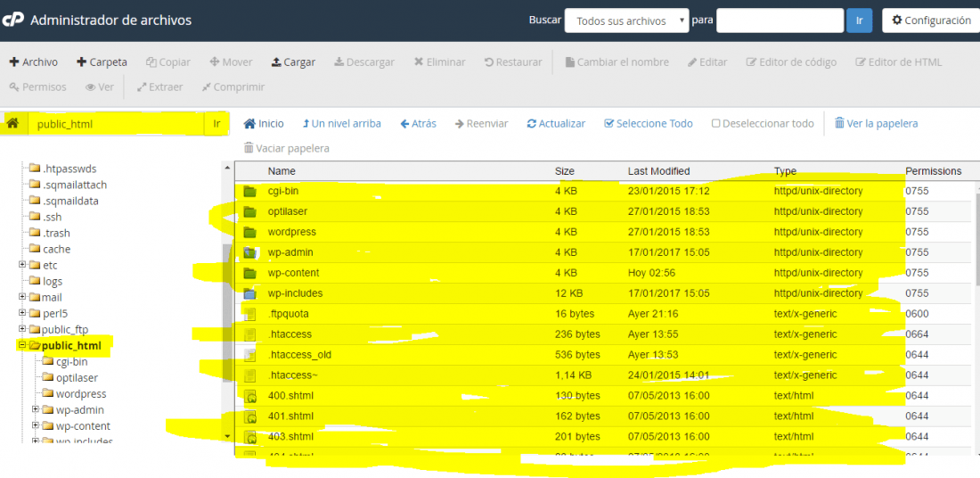Click the 401.shtml file icon
980x478 pixels.
pyautogui.click(x=250, y=416)
